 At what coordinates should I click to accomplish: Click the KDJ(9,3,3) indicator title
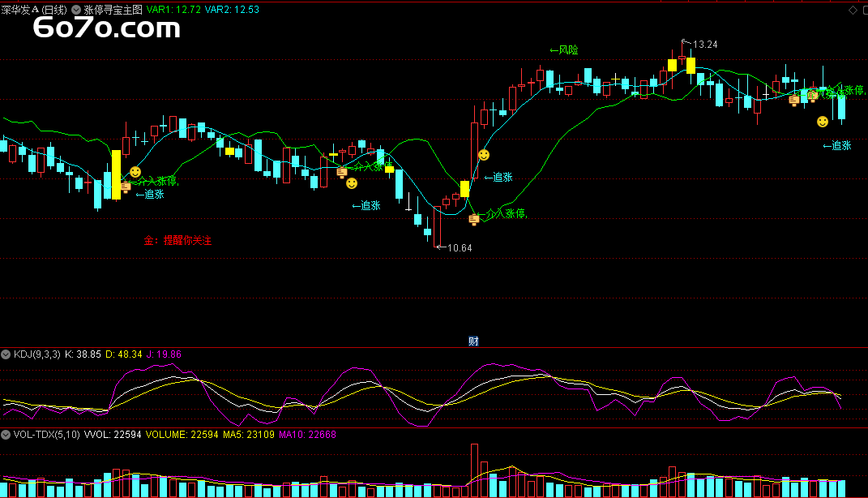[36, 354]
